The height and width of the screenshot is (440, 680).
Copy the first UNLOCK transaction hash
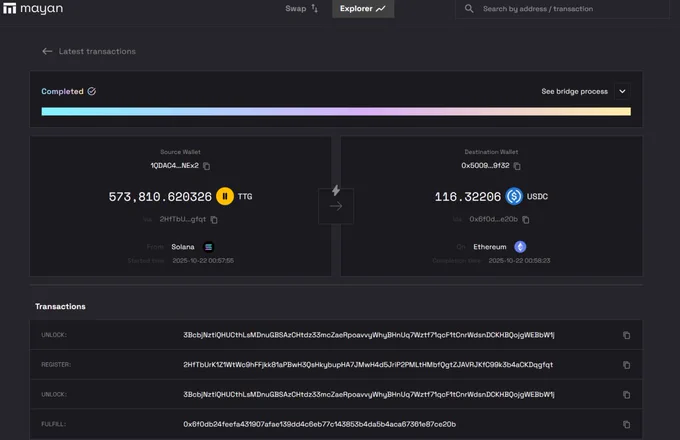(626, 335)
